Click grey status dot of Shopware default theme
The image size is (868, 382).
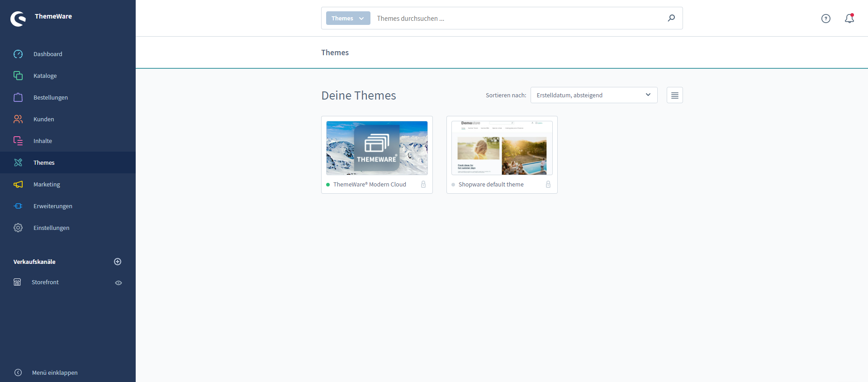453,185
